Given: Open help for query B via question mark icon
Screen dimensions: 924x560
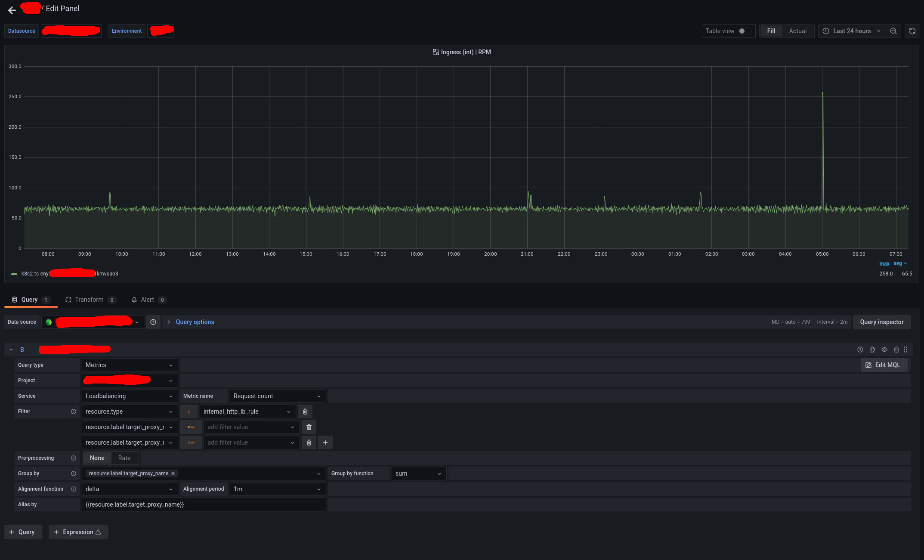Looking at the screenshot, I should (x=860, y=350).
